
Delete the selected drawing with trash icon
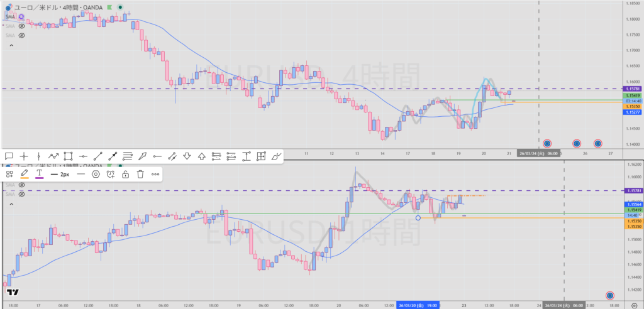coord(140,174)
